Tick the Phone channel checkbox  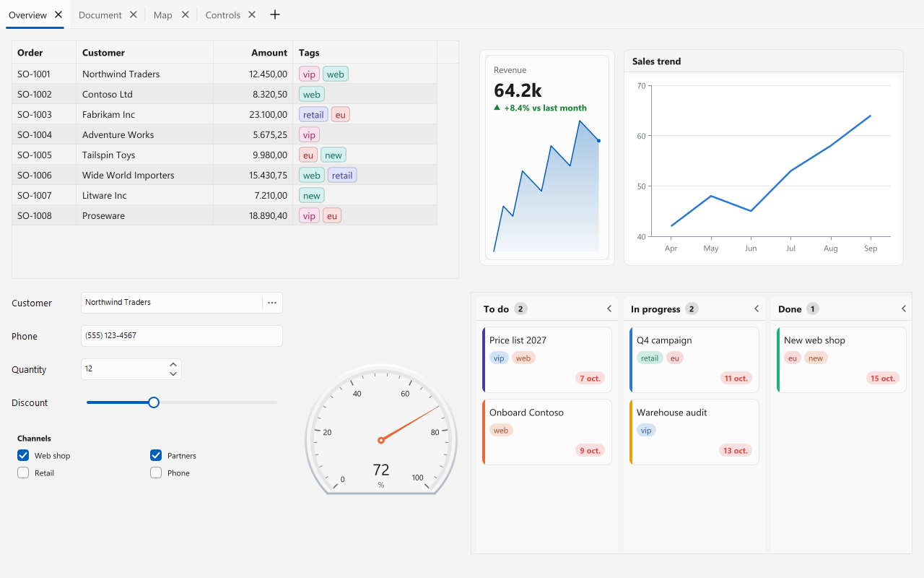tap(156, 473)
